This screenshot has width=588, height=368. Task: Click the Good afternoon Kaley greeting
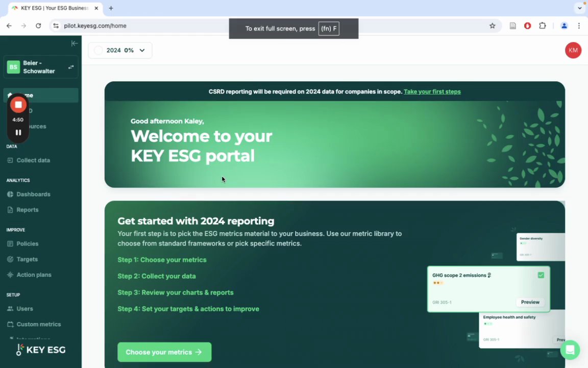coord(167,121)
